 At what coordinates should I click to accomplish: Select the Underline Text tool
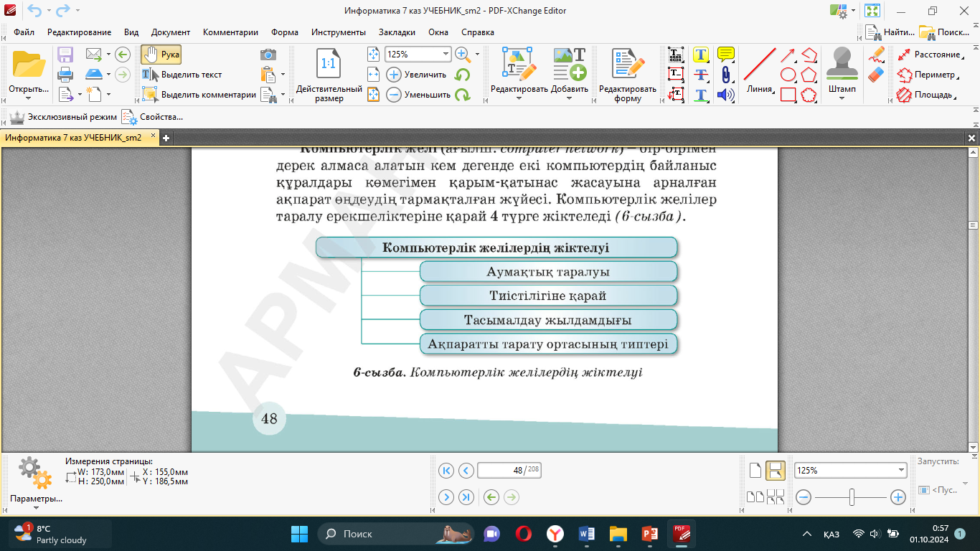701,94
